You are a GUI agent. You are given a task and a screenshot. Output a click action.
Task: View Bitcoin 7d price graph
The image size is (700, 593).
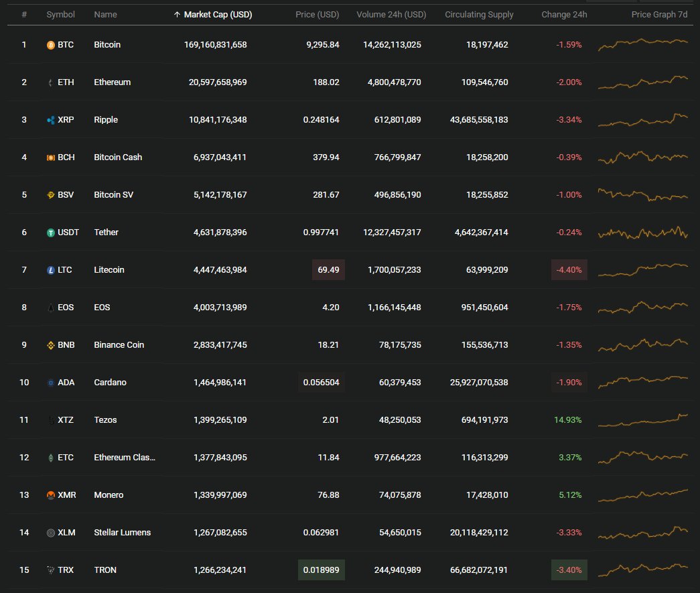tap(643, 45)
